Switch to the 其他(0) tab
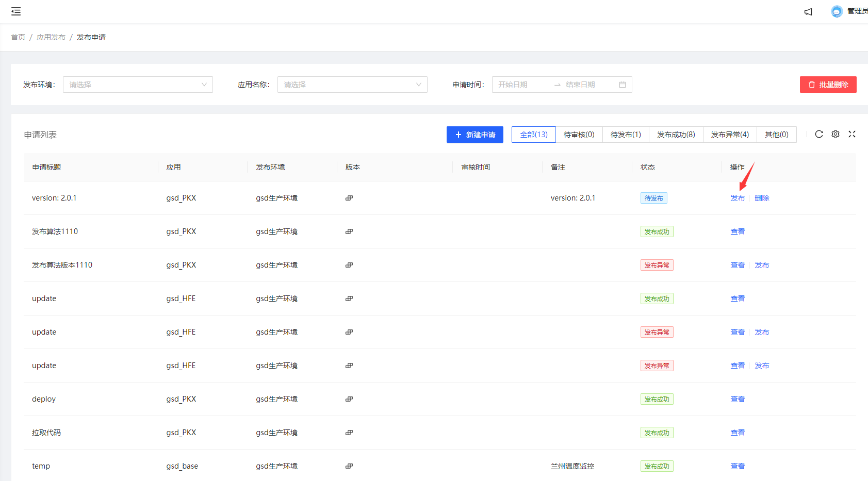 point(777,135)
